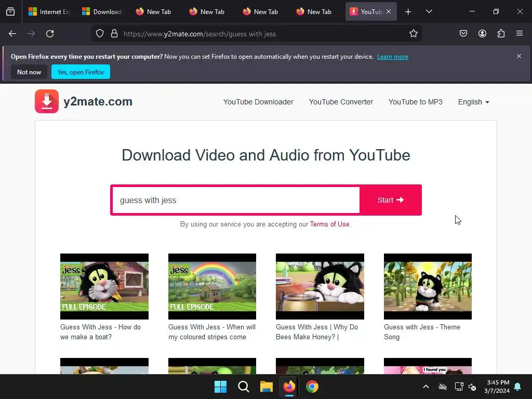Click the pink Start button
The width and height of the screenshot is (532, 399).
pos(391,200)
